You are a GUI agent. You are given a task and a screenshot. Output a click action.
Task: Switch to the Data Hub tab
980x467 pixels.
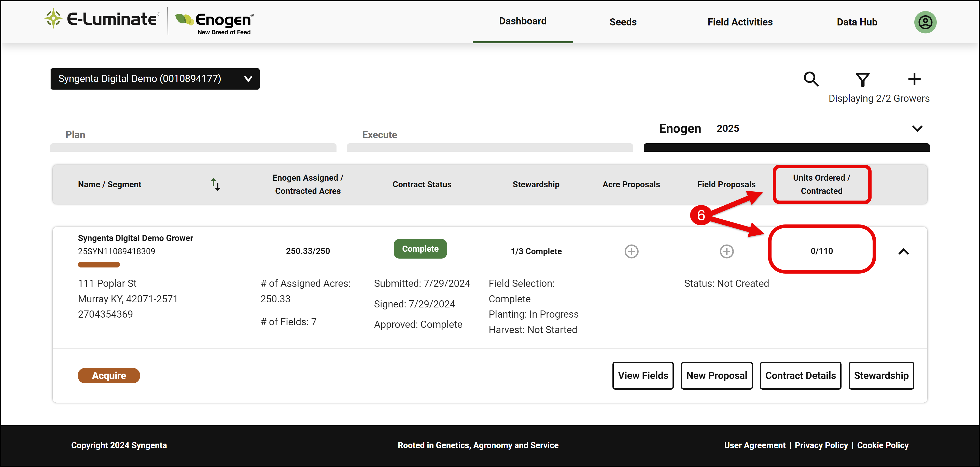pos(856,22)
